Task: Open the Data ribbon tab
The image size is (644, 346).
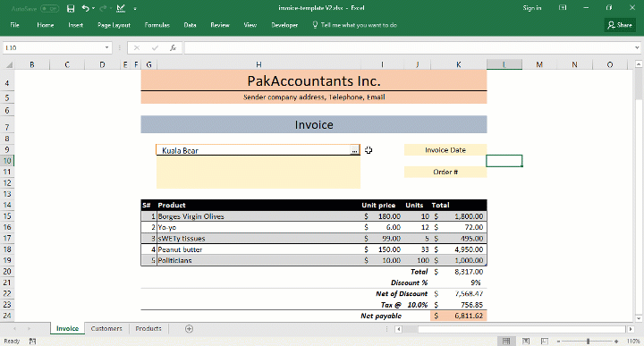Action: coord(190,25)
